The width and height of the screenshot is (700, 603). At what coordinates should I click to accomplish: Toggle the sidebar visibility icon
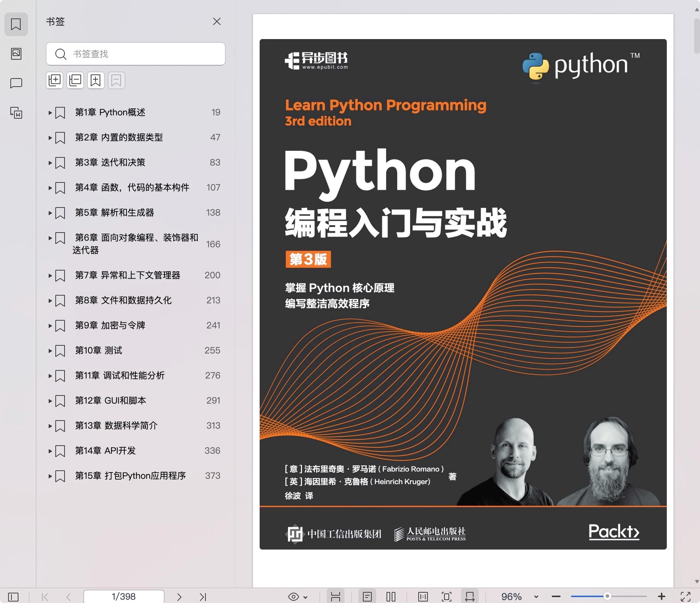[x=13, y=596]
